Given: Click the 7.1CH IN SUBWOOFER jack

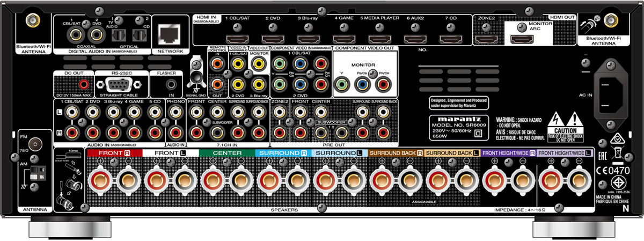Looking at the screenshot, I should 217,133.
